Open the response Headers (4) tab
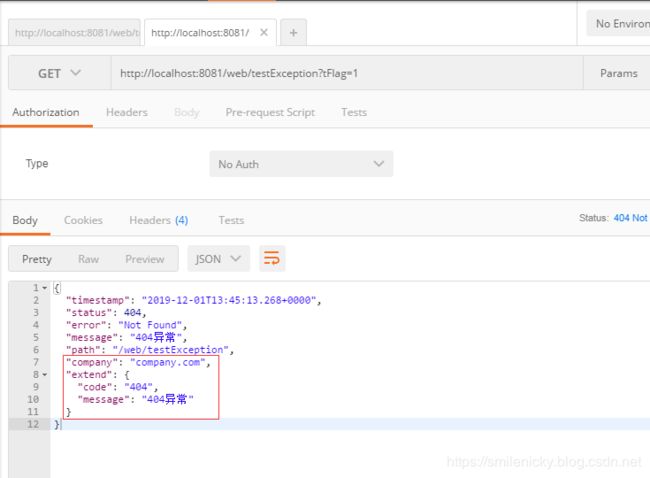Image resolution: width=650 pixels, height=478 pixels. [x=159, y=220]
